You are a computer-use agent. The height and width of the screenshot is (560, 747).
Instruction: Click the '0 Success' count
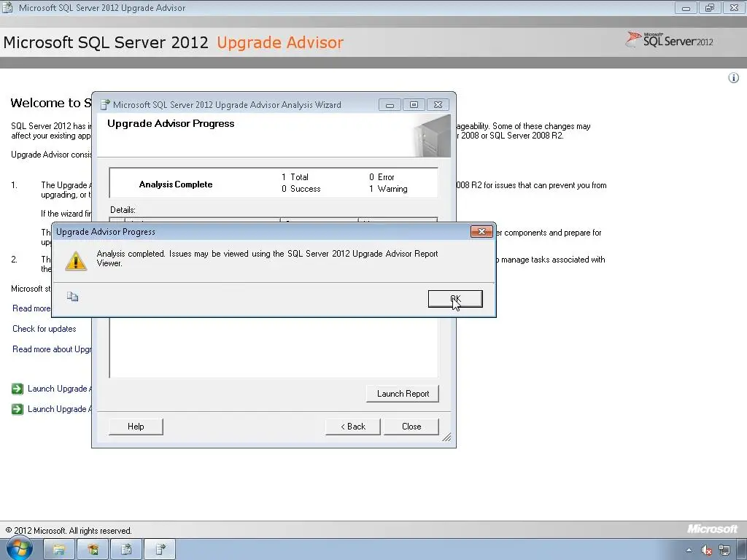pos(301,189)
